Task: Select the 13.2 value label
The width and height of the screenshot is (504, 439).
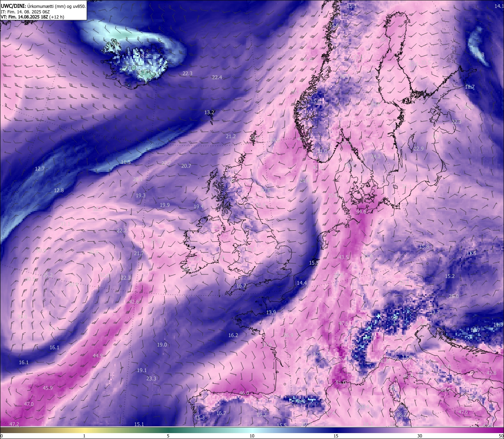Action: pos(209,112)
